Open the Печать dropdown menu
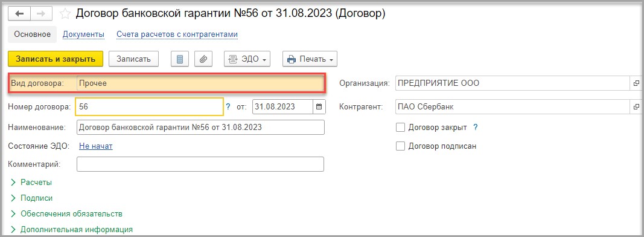Viewport: 644px width, 237px height. [x=310, y=59]
